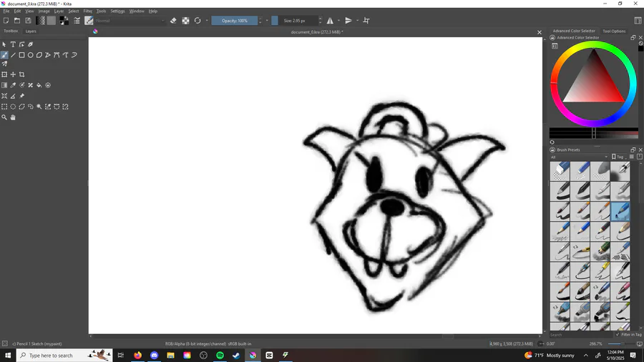Viewport: 644px width, 362px height.
Task: Select the Transform tool
Action: (x=4, y=74)
